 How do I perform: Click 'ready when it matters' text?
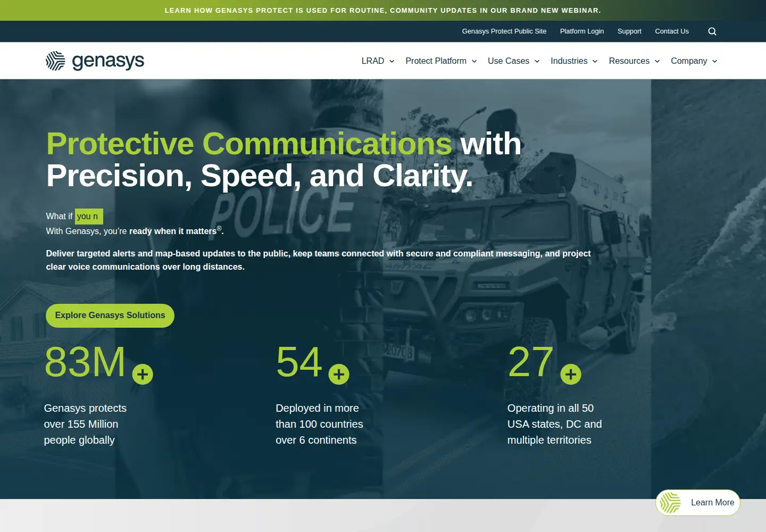point(173,231)
